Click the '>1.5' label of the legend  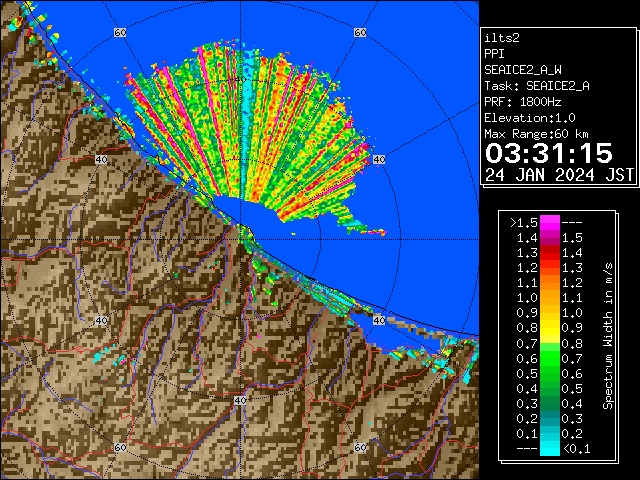pyautogui.click(x=524, y=223)
